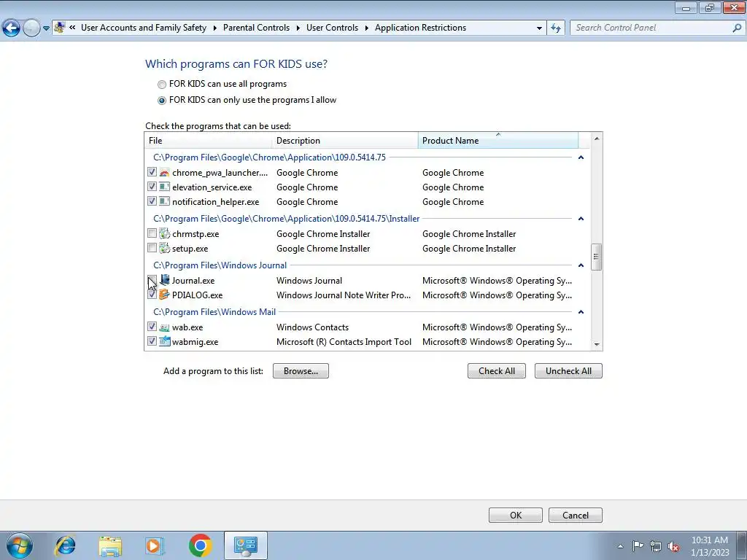Check the chrmstp.exe checkbox

(152, 233)
